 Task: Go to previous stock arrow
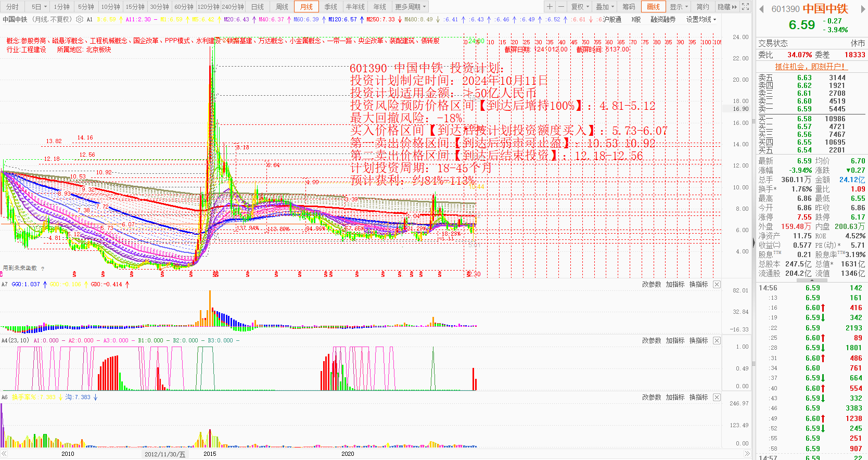coord(761,9)
